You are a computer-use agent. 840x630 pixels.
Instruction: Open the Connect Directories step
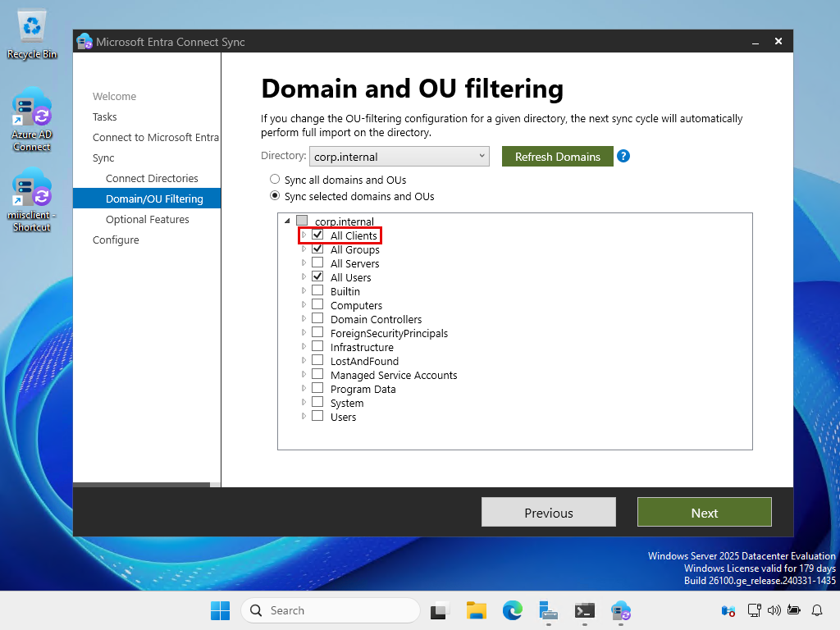152,178
